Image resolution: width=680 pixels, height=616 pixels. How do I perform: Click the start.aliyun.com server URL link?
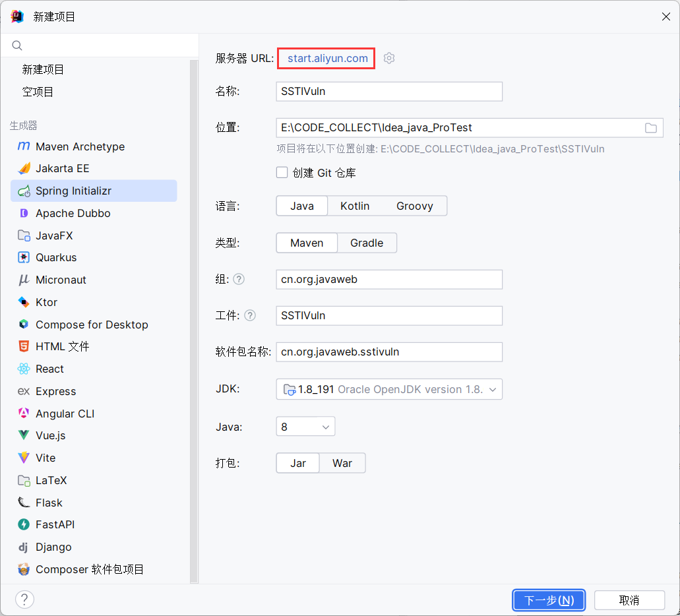click(327, 58)
